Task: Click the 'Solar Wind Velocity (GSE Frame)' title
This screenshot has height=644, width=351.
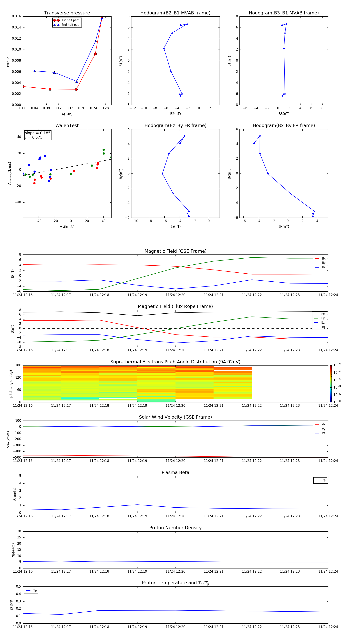Action: (175, 417)
